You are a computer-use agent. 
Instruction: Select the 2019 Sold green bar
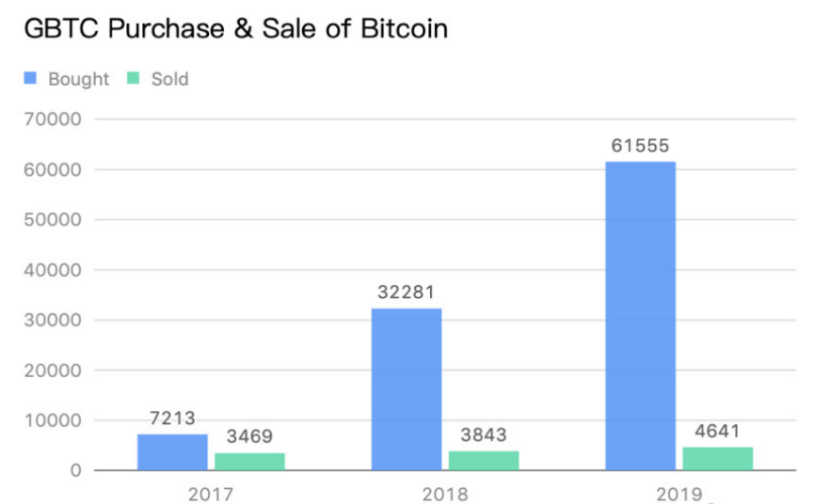click(718, 458)
